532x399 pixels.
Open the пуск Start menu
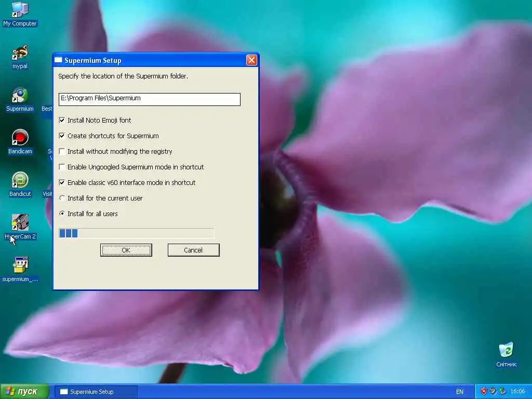[x=24, y=392]
